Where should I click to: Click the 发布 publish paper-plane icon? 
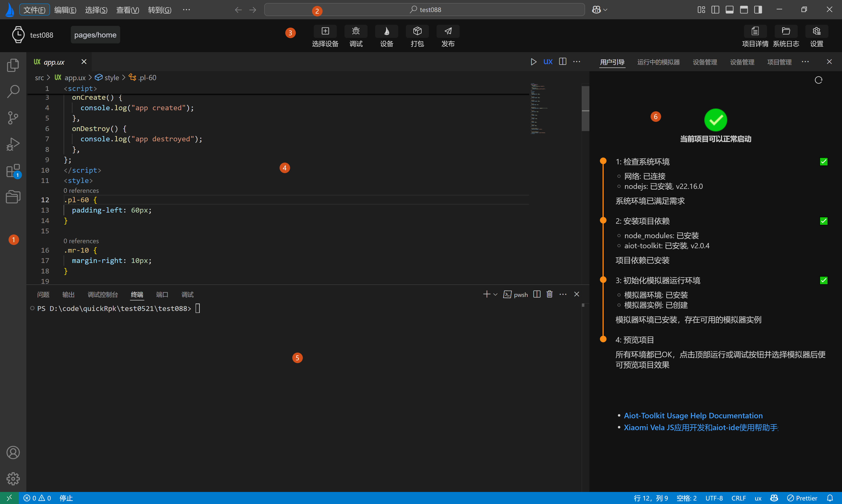tap(448, 31)
